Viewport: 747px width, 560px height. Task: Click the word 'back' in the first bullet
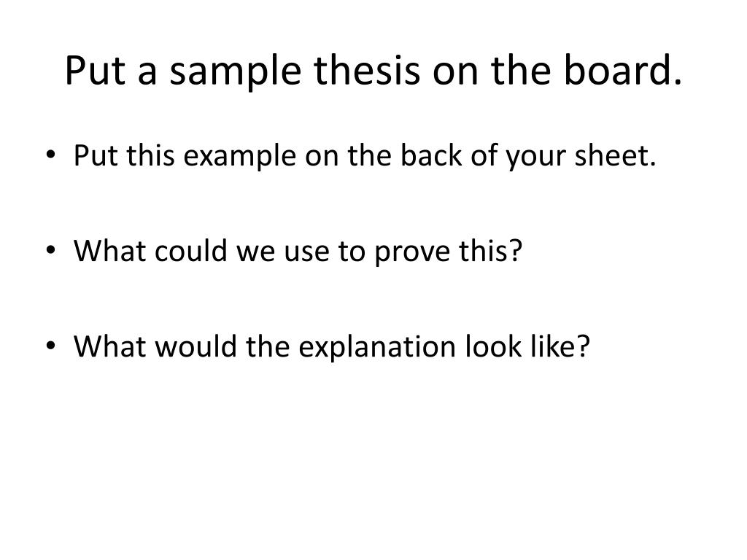tap(430, 156)
